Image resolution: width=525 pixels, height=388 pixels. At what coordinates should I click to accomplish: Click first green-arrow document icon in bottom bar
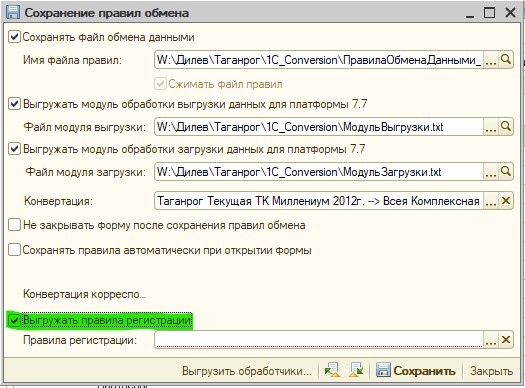(332, 370)
